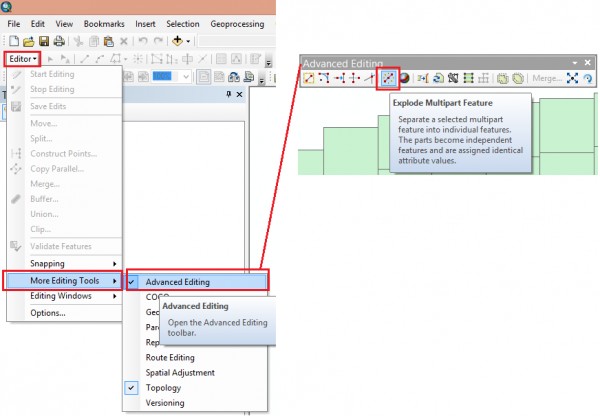The image size is (600, 416).
Task: Click the Redo arrow icon
Action: click(158, 41)
